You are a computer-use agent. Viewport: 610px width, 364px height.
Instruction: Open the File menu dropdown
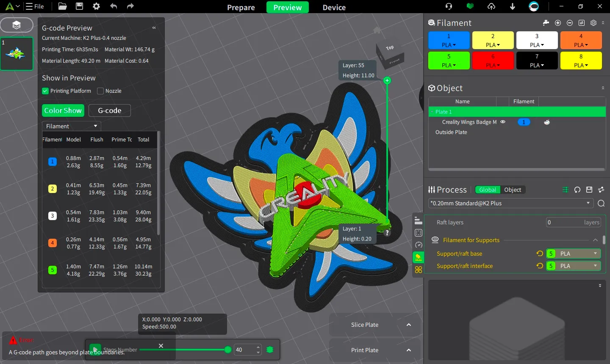pos(35,6)
